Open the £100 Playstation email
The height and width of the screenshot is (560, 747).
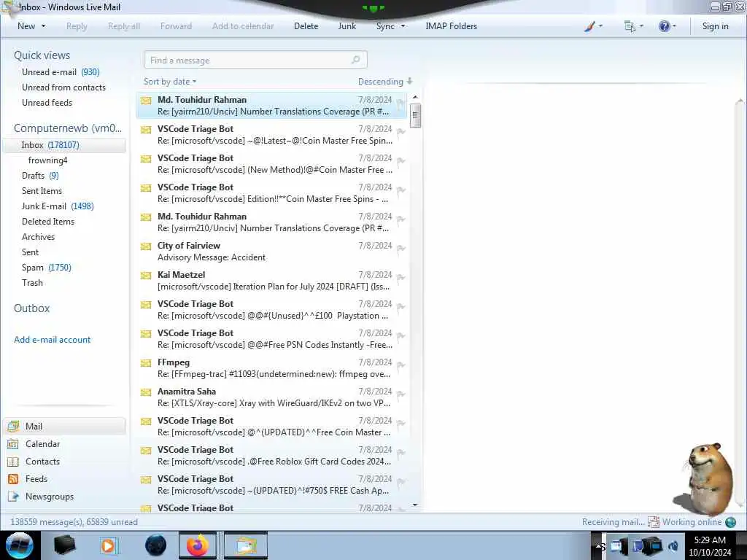(x=271, y=309)
